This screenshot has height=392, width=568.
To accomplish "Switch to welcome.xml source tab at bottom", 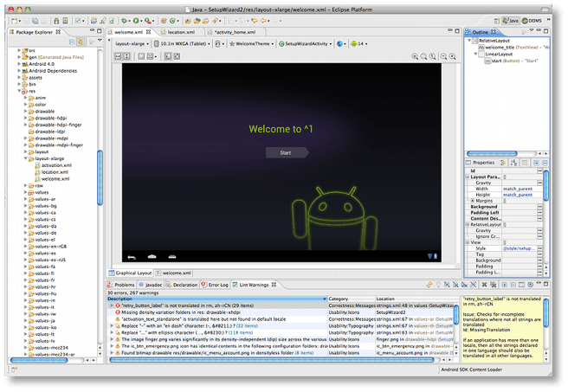I will tap(173, 273).
